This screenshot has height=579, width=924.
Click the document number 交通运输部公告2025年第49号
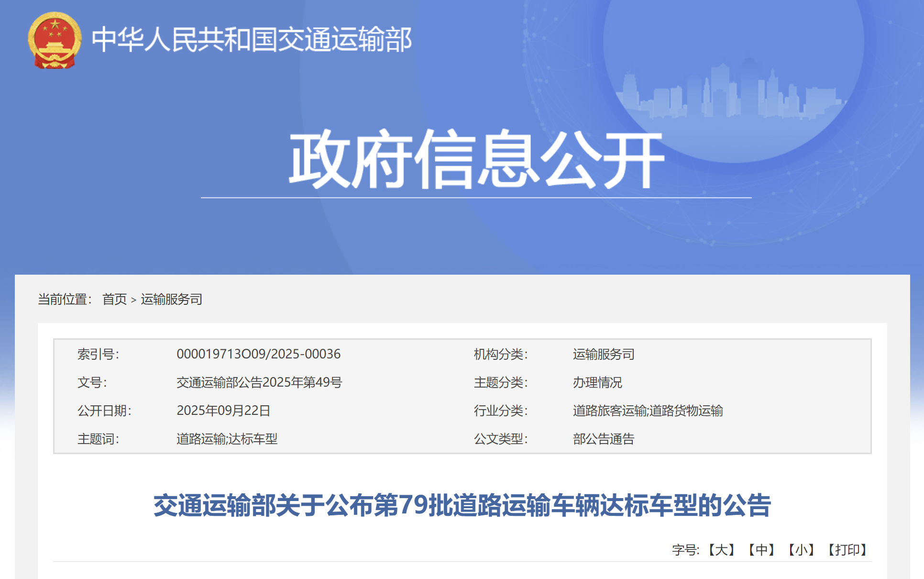[x=259, y=382]
